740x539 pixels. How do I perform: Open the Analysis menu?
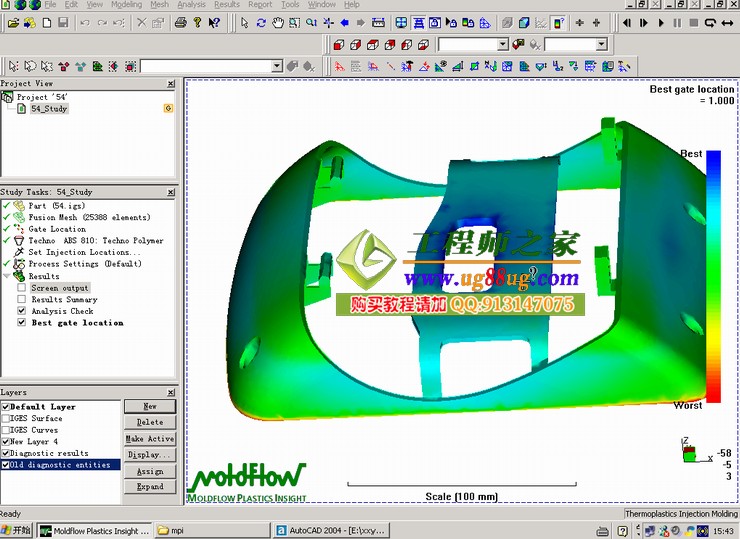(x=191, y=4)
